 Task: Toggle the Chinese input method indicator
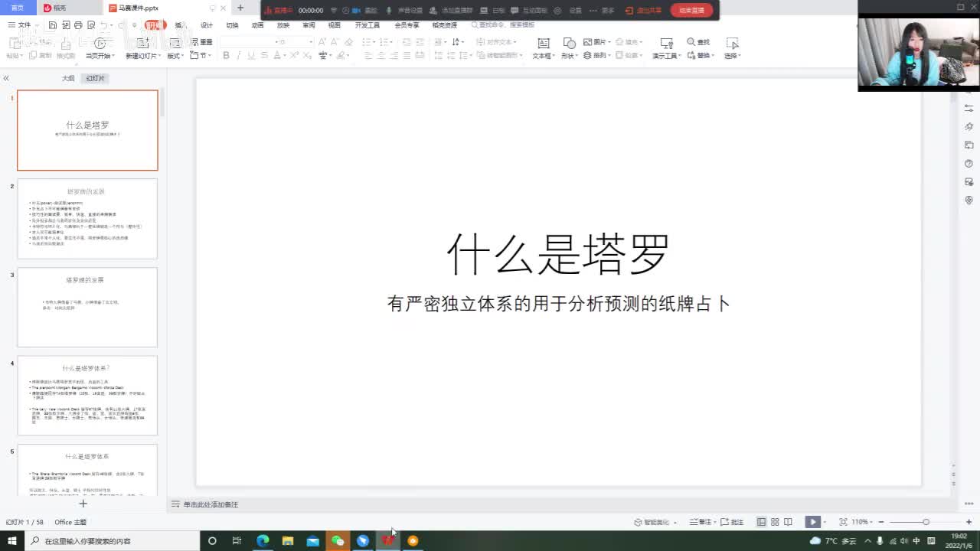(x=916, y=540)
